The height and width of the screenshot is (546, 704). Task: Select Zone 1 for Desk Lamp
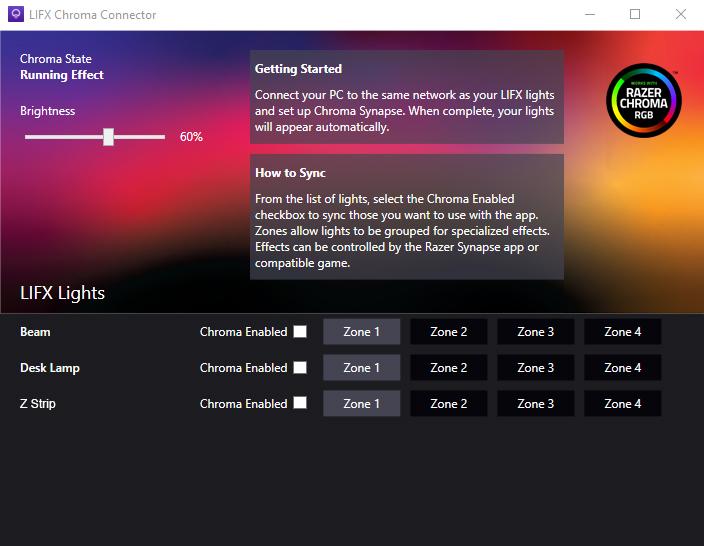(361, 368)
